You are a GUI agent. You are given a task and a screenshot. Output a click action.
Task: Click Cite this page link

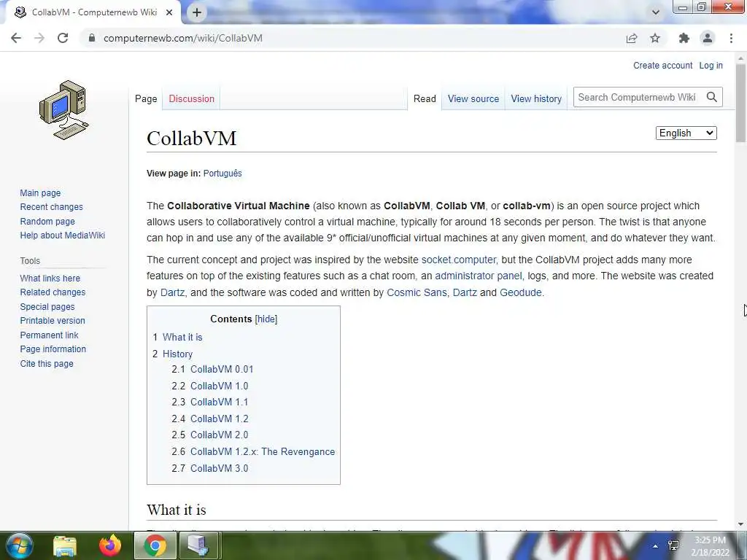(47, 364)
